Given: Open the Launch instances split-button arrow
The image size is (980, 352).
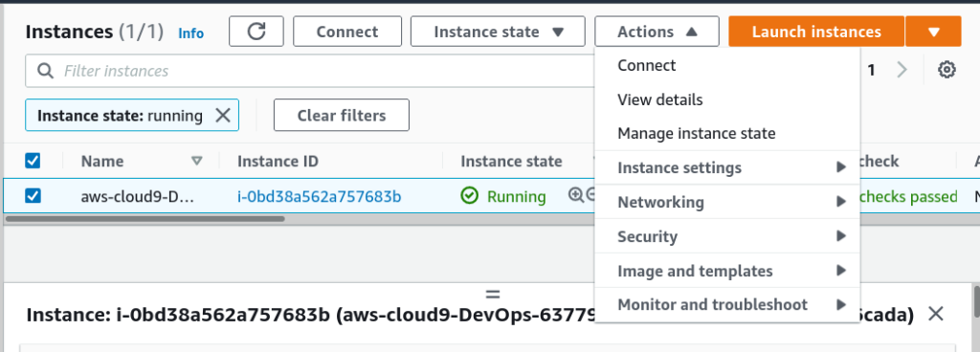Looking at the screenshot, I should pyautogui.click(x=933, y=32).
